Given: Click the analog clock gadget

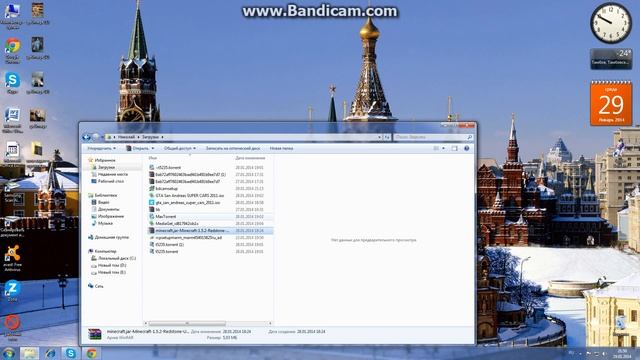Looking at the screenshot, I should 611,24.
